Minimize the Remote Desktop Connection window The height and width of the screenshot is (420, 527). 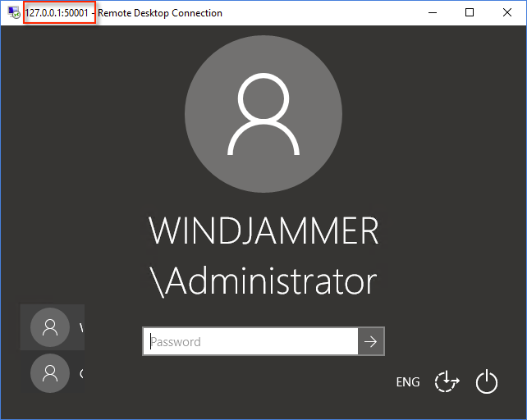coord(432,13)
